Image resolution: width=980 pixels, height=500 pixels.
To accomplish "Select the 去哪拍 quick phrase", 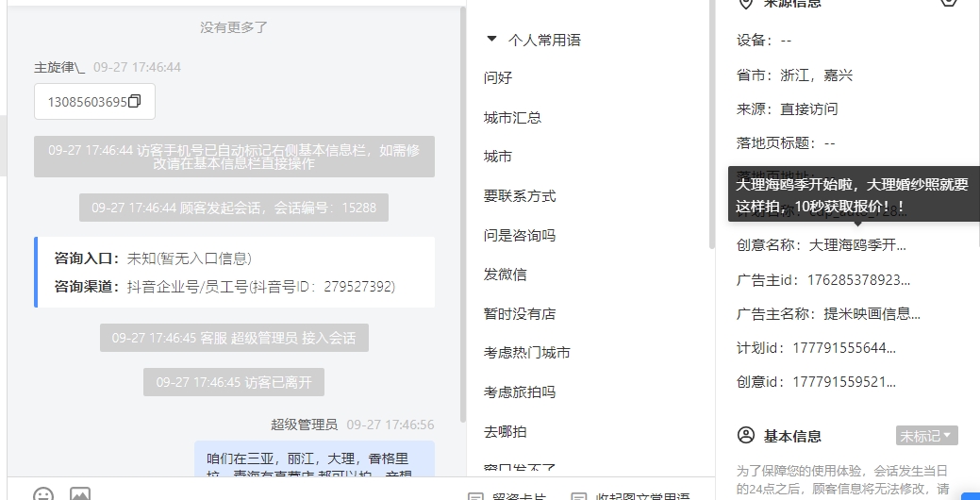I will [x=506, y=431].
